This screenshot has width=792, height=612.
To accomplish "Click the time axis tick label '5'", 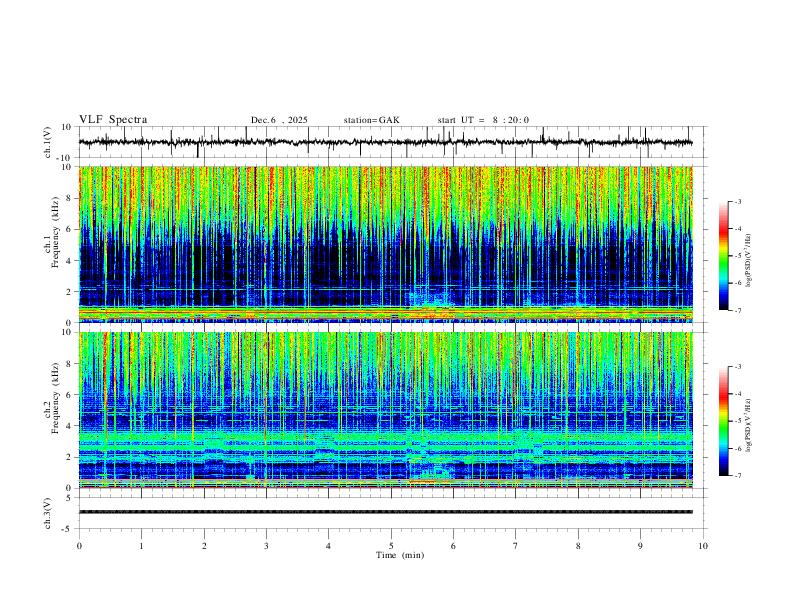I will pos(391,546).
